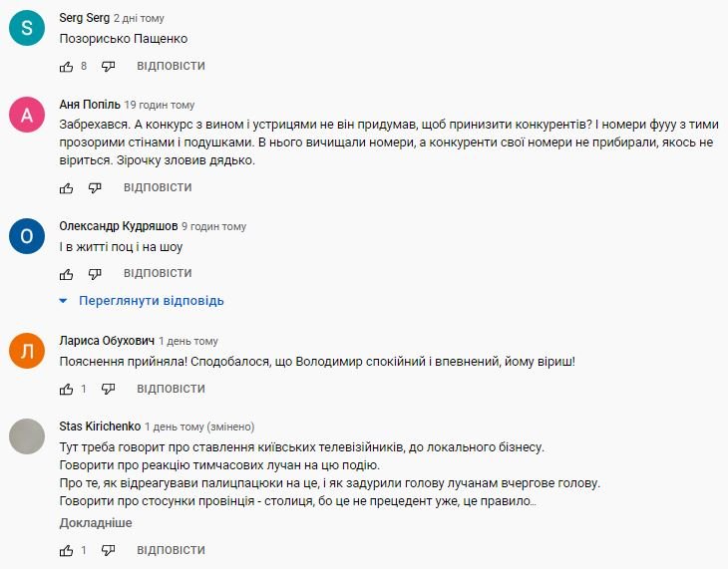Like Serg Serg's comment
The width and height of the screenshot is (728, 569).
[67, 66]
